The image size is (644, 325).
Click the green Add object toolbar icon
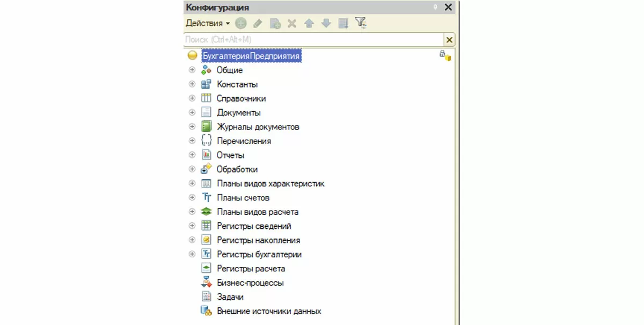(x=241, y=24)
